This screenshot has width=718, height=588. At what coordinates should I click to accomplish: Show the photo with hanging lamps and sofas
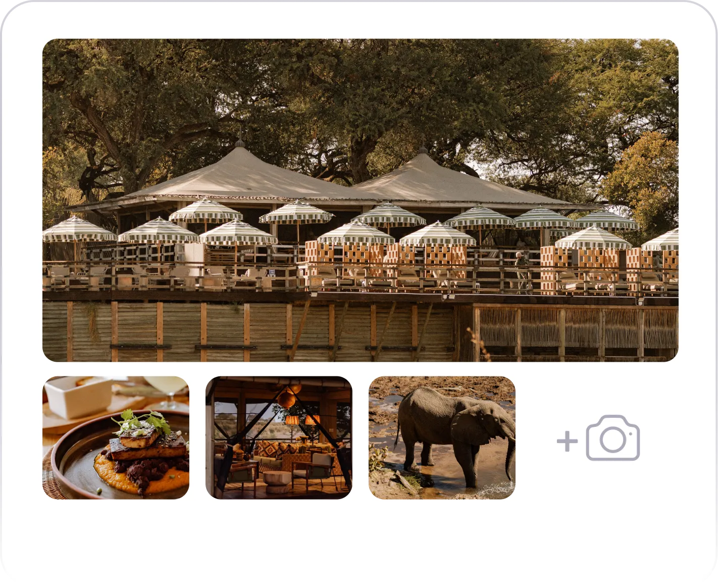[279, 437]
